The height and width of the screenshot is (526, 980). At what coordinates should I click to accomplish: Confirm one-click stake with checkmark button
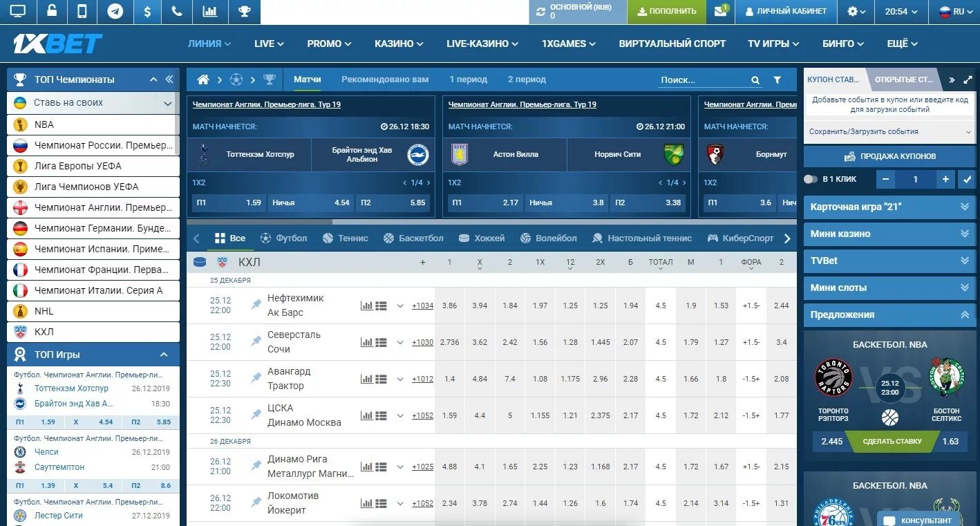pos(967,179)
